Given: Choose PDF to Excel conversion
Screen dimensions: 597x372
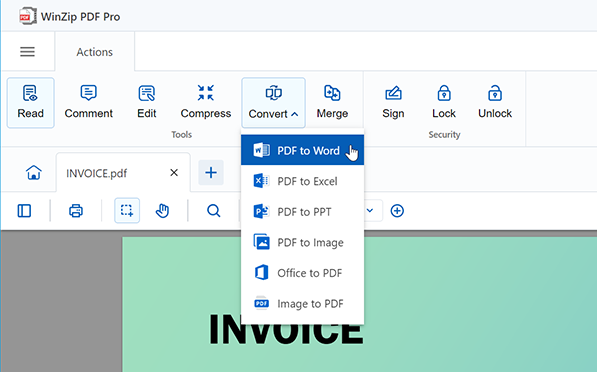Looking at the screenshot, I should point(302,181).
